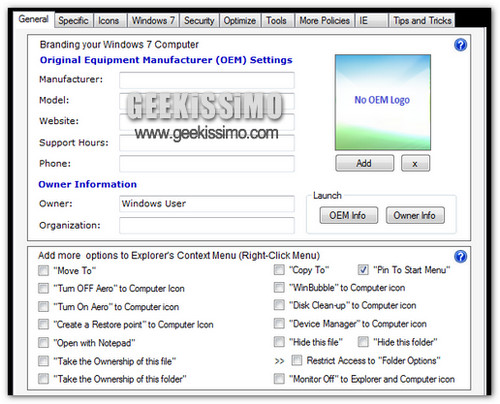Uncheck "Pin To Start Menu" option
This screenshot has width=500, height=404.
tap(363, 270)
